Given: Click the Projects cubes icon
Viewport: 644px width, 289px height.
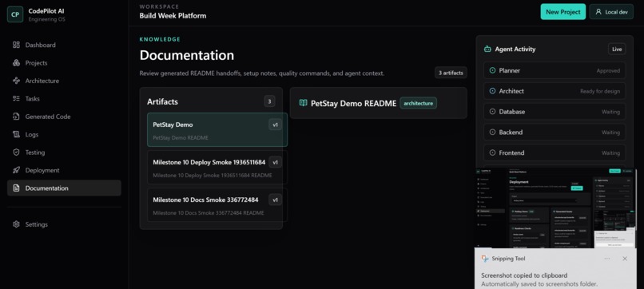Looking at the screenshot, I should pyautogui.click(x=16, y=63).
